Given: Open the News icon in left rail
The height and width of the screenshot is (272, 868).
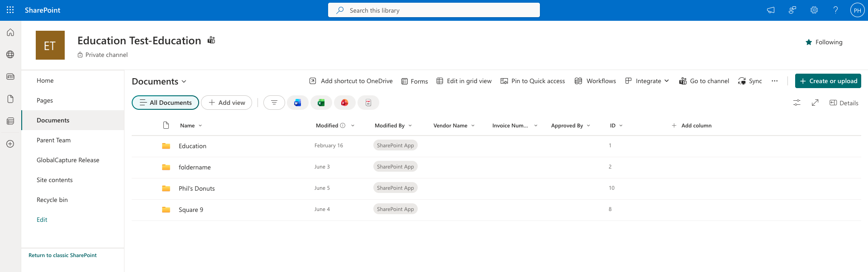Looking at the screenshot, I should click(x=10, y=77).
